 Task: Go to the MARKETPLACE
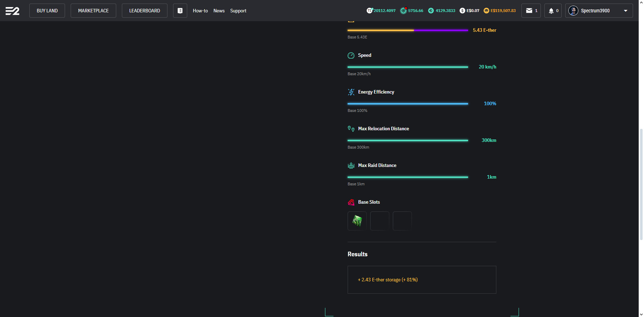point(93,11)
